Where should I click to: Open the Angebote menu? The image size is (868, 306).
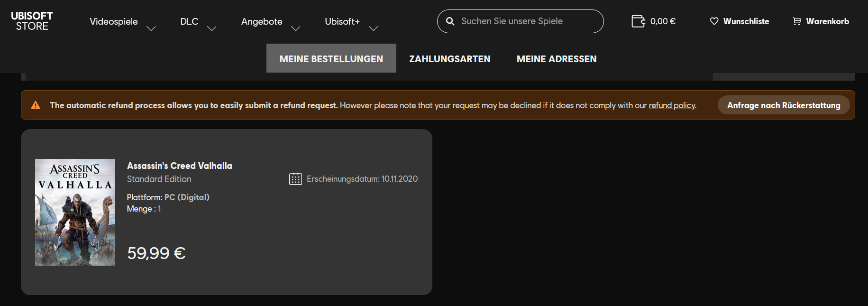pyautogui.click(x=262, y=22)
